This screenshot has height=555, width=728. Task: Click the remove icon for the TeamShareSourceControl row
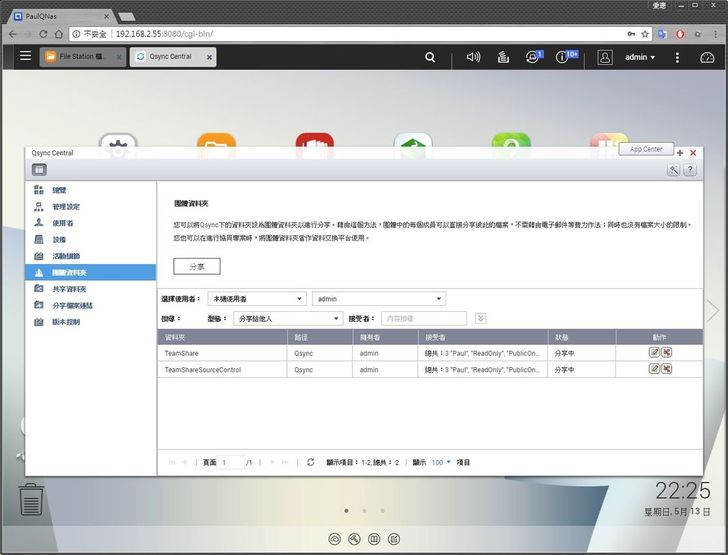[667, 369]
